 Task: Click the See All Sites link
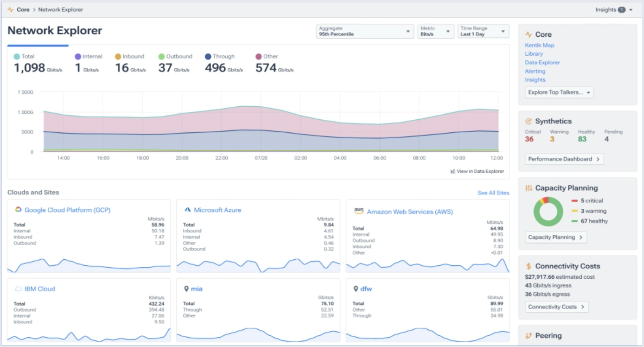[493, 193]
